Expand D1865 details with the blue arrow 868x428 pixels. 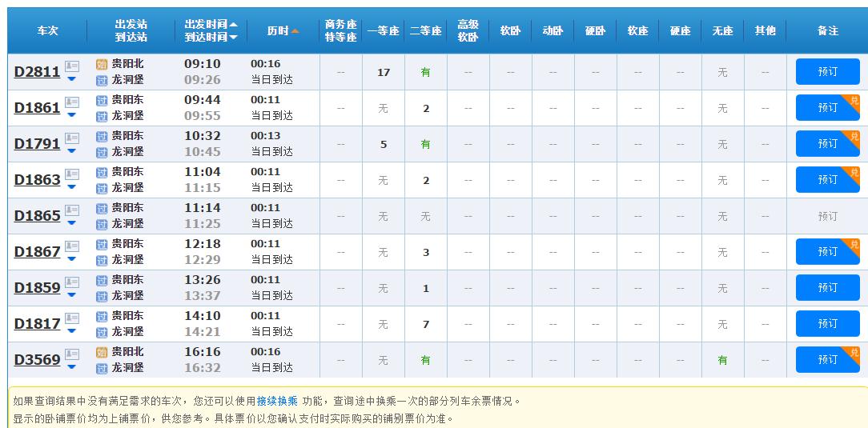[71, 223]
